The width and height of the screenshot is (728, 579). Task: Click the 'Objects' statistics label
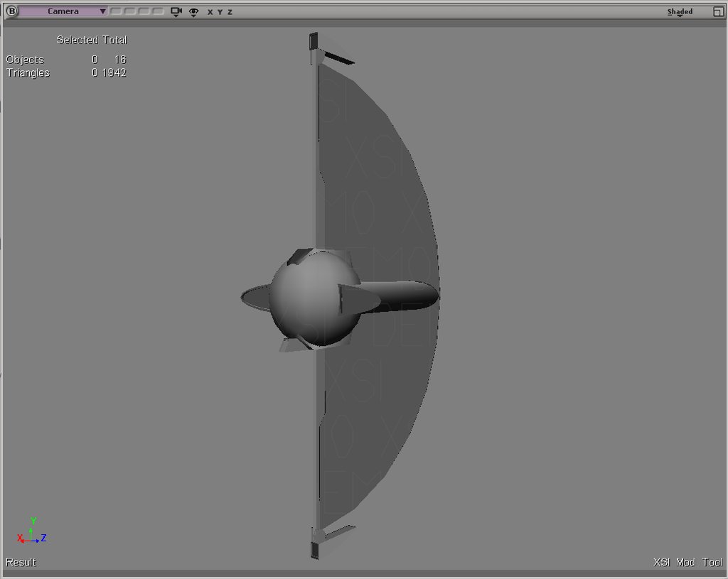[x=25, y=60]
